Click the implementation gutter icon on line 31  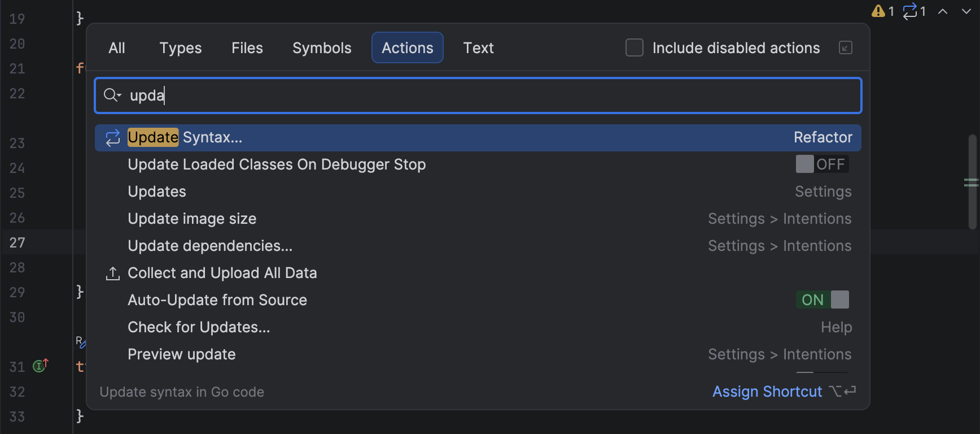(x=40, y=366)
